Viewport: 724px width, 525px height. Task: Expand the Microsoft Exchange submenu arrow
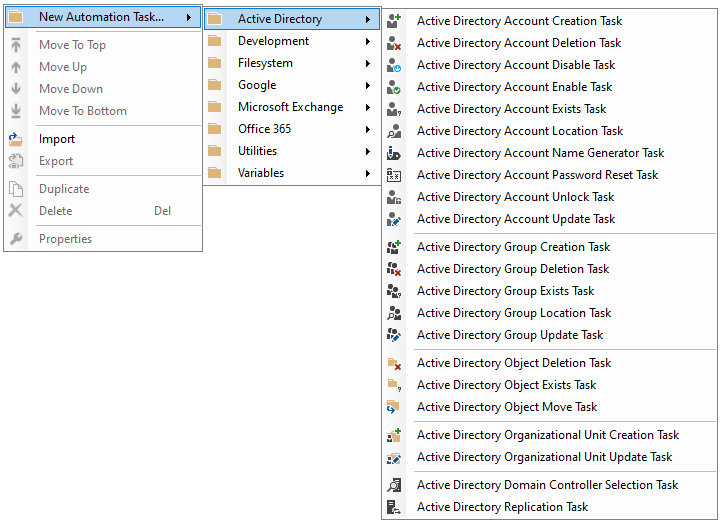pos(368,107)
